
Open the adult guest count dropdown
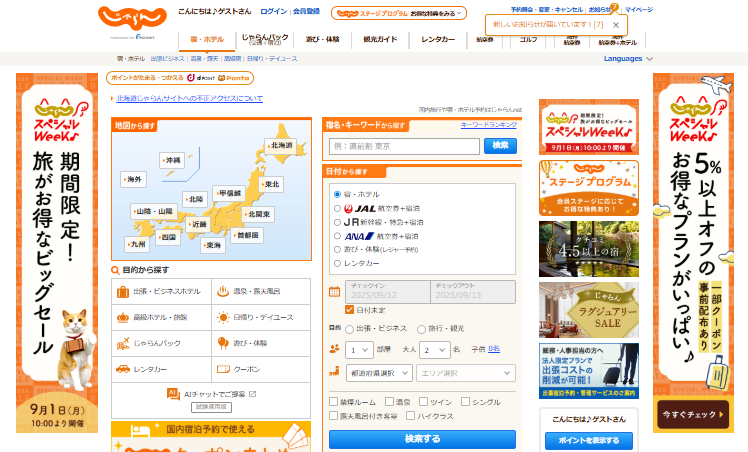pos(433,349)
